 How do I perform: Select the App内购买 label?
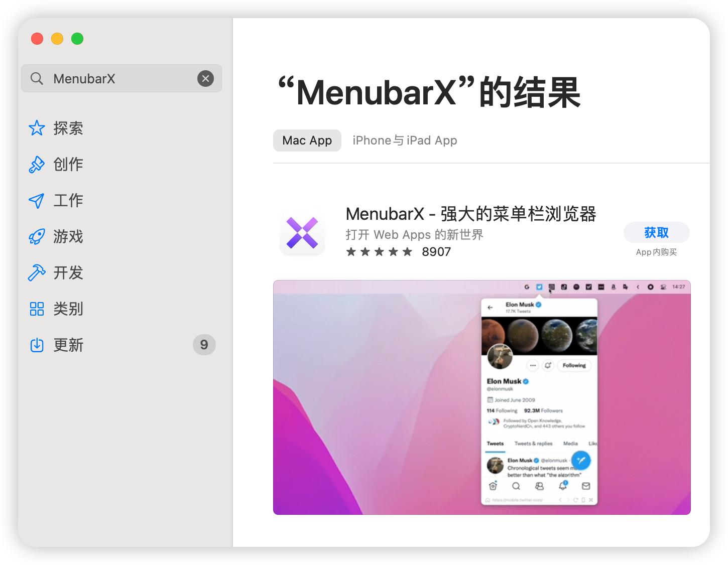[656, 252]
